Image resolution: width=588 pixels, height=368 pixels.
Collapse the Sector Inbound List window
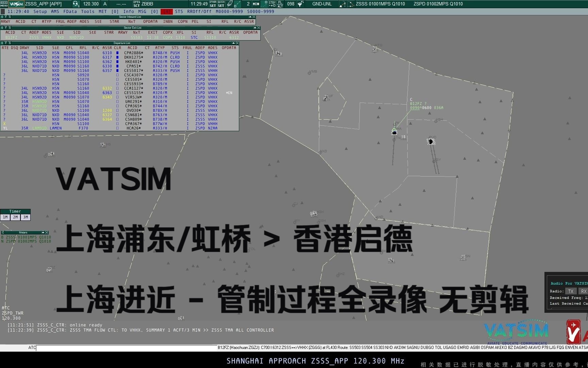point(250,17)
